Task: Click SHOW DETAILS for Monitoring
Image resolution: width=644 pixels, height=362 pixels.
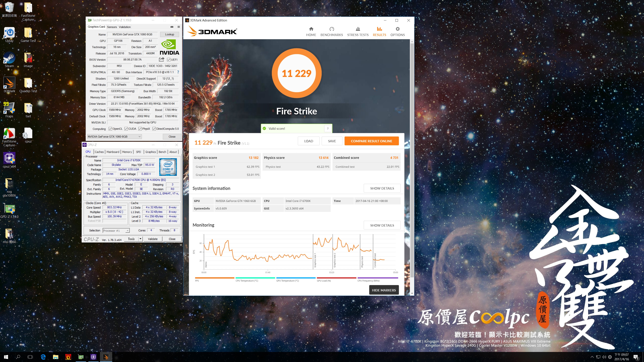Action: tap(382, 225)
